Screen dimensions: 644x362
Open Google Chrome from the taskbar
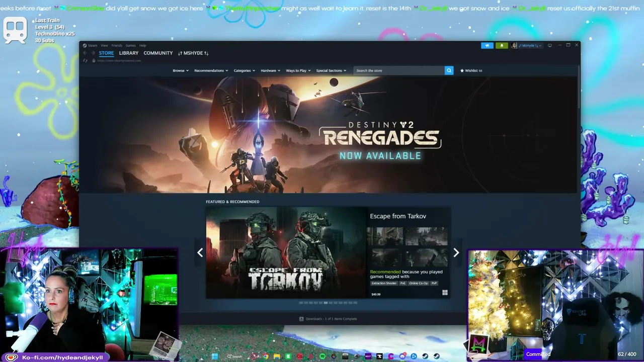pyautogui.click(x=266, y=356)
